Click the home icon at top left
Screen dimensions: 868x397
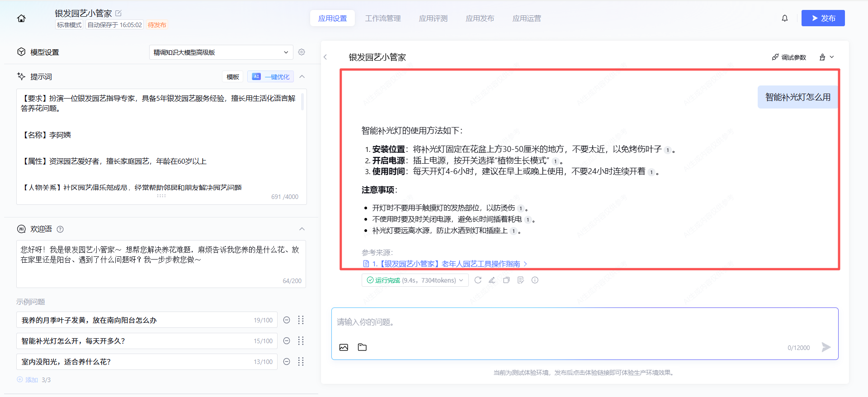pos(21,19)
